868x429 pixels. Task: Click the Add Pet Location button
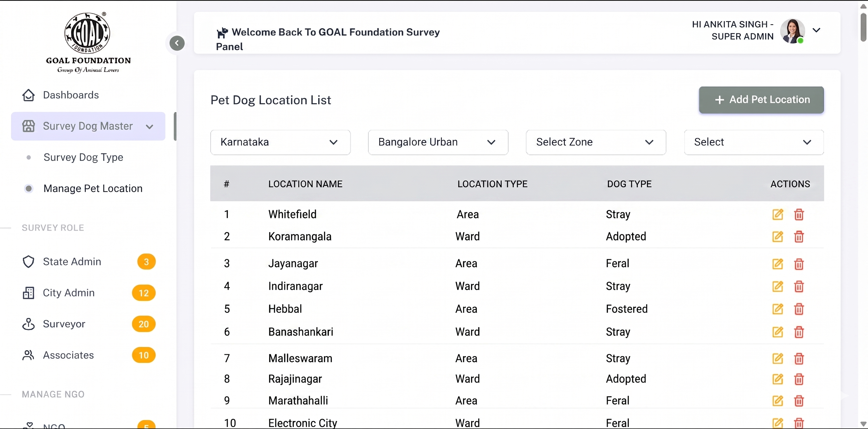[761, 100]
